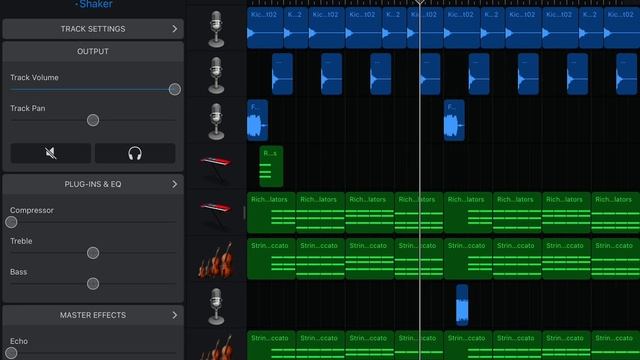Select the second microphone track icon

point(216,75)
